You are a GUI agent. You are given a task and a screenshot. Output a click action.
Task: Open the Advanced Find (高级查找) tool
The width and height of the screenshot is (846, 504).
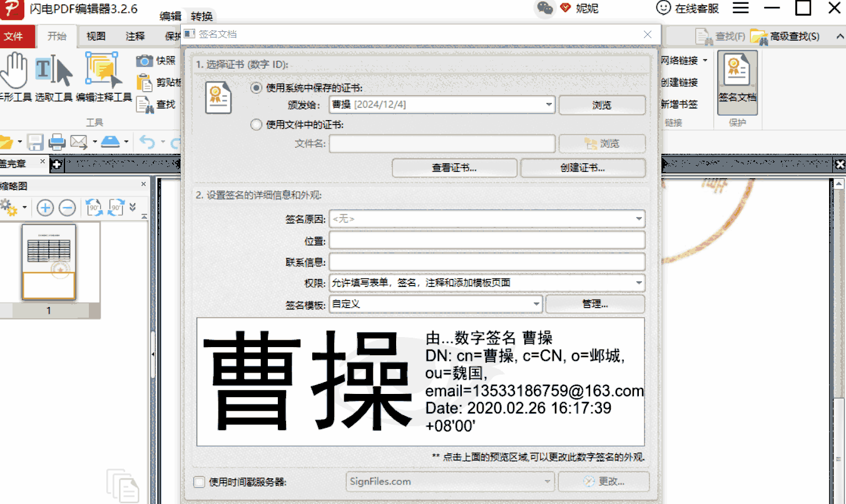tap(785, 36)
